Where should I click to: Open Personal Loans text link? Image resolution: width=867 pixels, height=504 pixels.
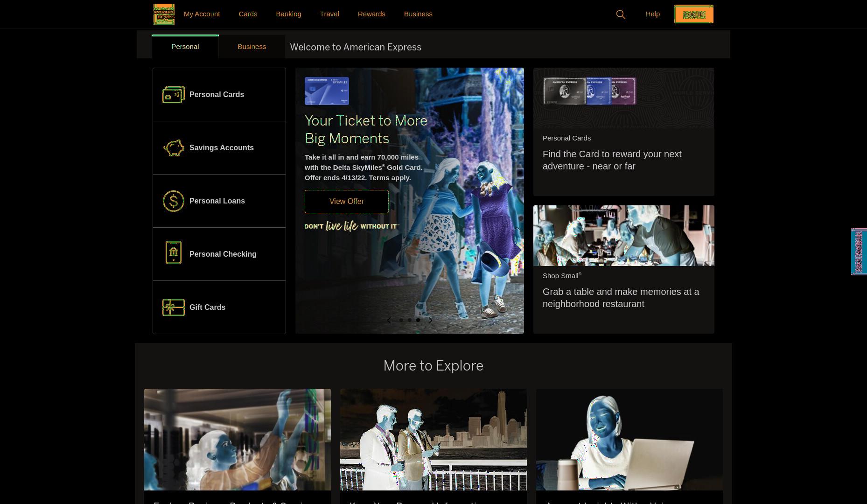point(217,201)
